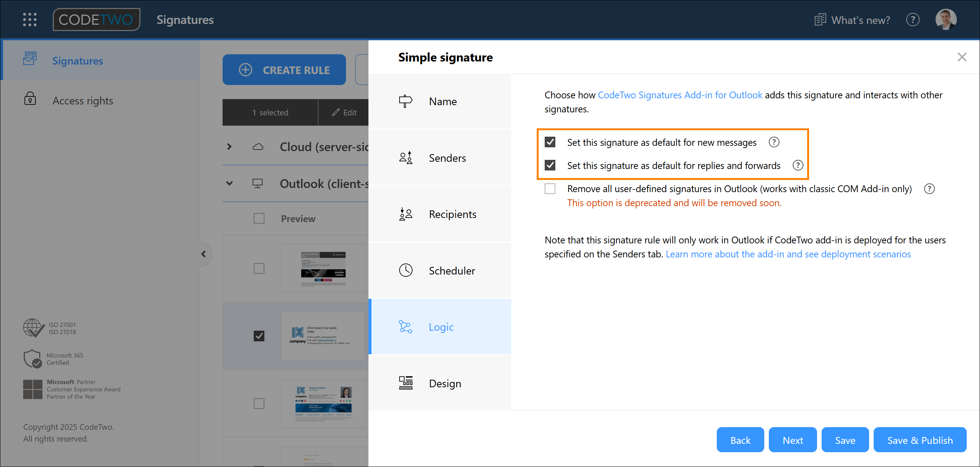The height and width of the screenshot is (467, 980).
Task: Select the checked signature template thumbnail
Action: pyautogui.click(x=323, y=336)
